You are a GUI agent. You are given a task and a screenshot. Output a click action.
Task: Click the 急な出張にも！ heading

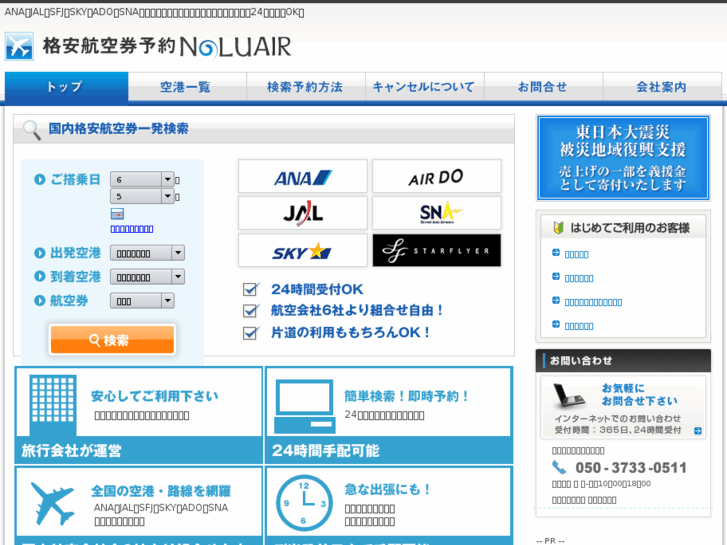coord(388,489)
